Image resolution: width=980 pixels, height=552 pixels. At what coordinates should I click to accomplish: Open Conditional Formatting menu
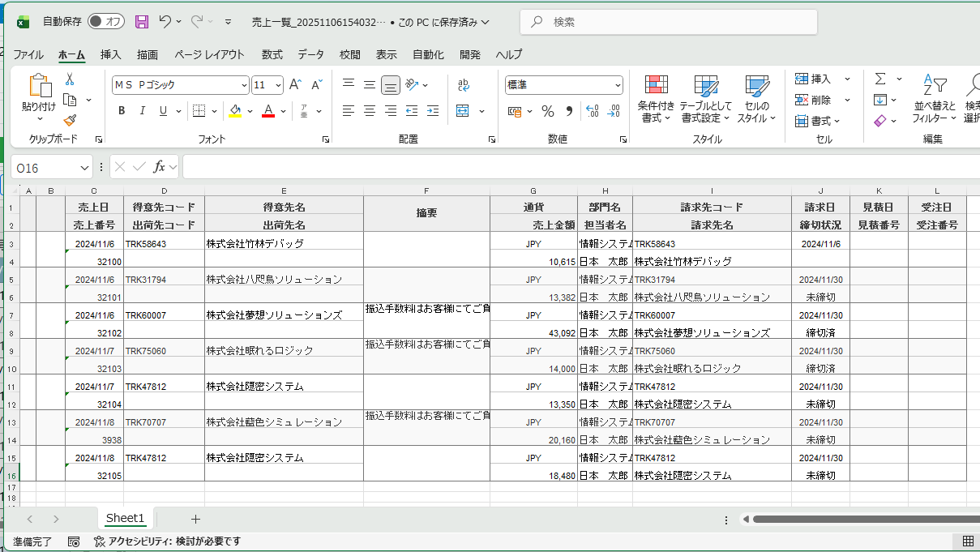coord(656,98)
